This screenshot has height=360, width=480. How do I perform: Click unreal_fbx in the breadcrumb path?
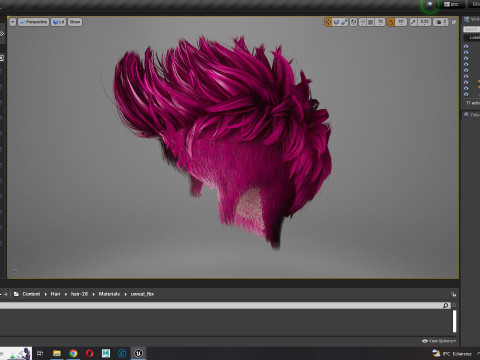142,294
